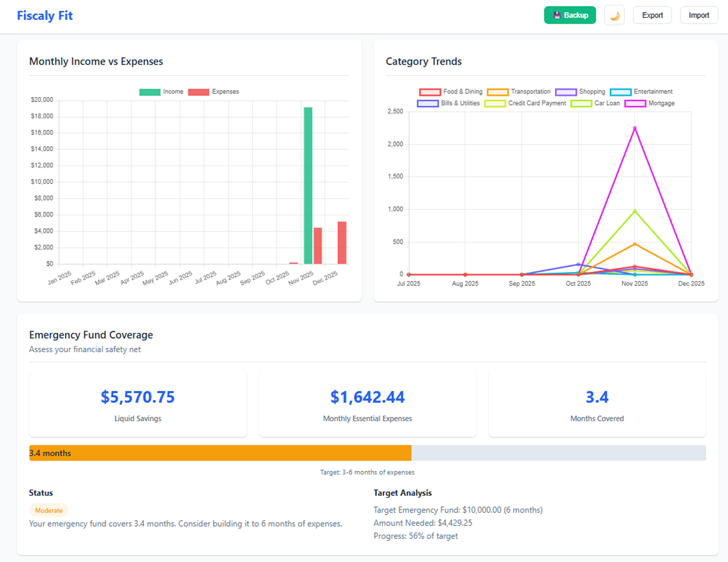The image size is (728, 562).
Task: Click the Import button
Action: pyautogui.click(x=699, y=15)
